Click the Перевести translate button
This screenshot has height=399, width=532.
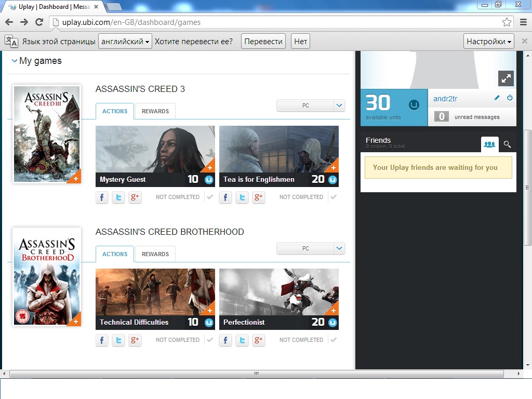pyautogui.click(x=263, y=42)
